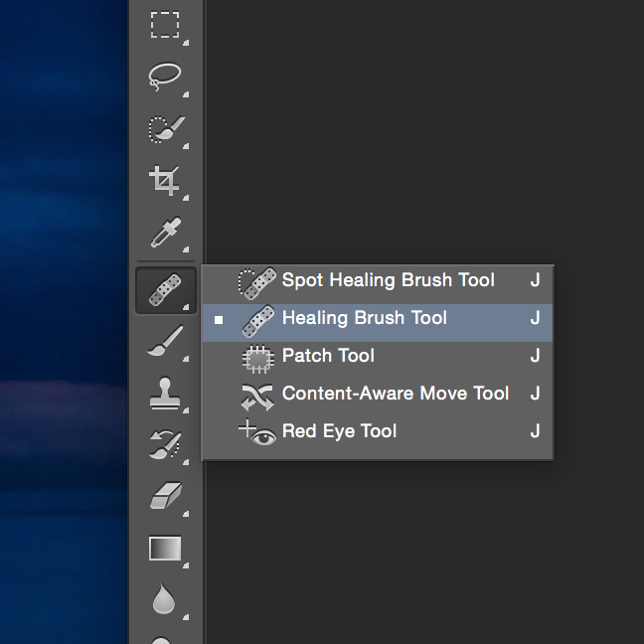Image resolution: width=644 pixels, height=644 pixels.
Task: Choose the Clone Stamp tool
Action: (x=165, y=394)
